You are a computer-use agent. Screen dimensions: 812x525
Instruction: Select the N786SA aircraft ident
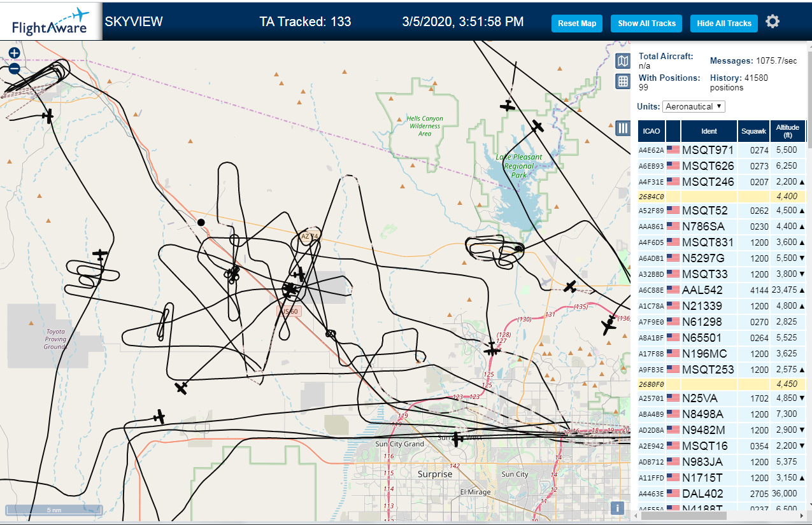coord(703,227)
